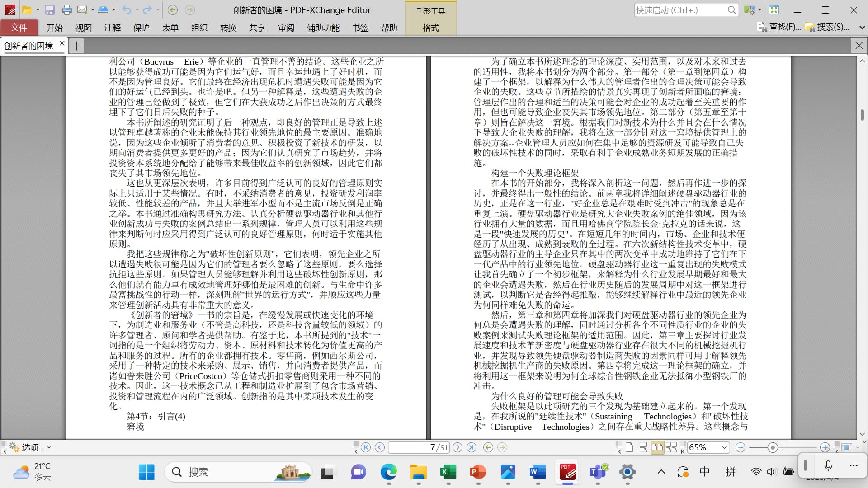Open the 注释 menu tab
868x488 pixels.
112,28
